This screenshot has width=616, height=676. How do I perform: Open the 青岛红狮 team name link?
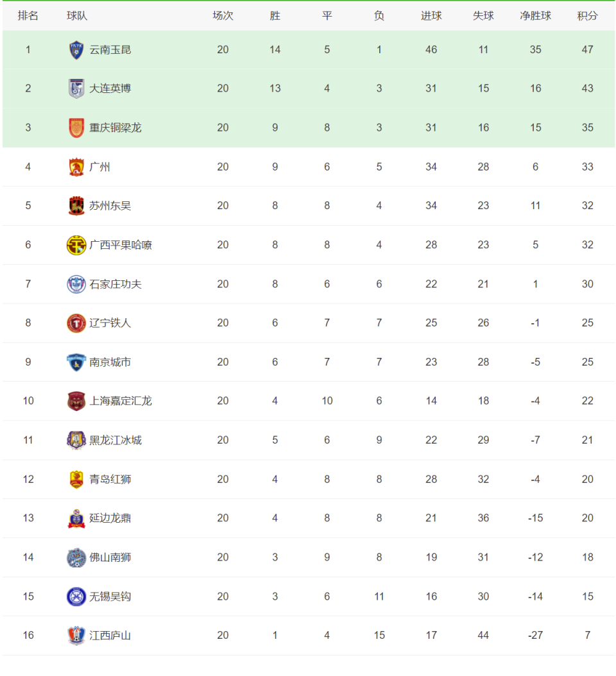click(110, 479)
